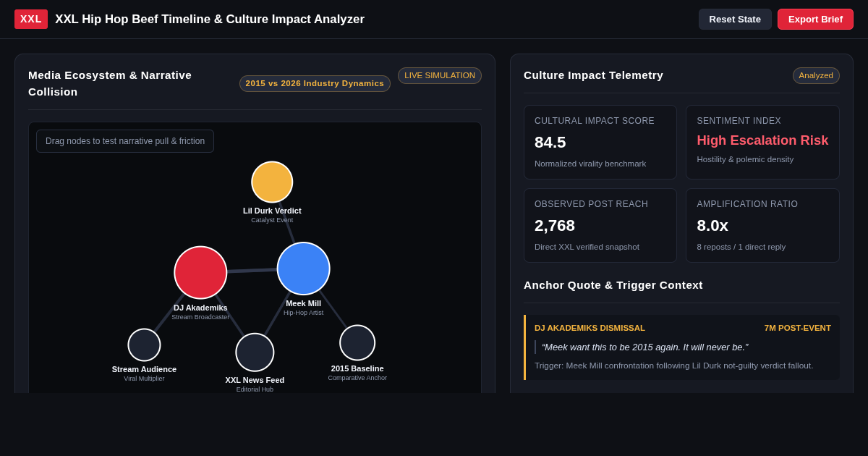Click the DJ Akademiks node label

pyautogui.click(x=200, y=308)
